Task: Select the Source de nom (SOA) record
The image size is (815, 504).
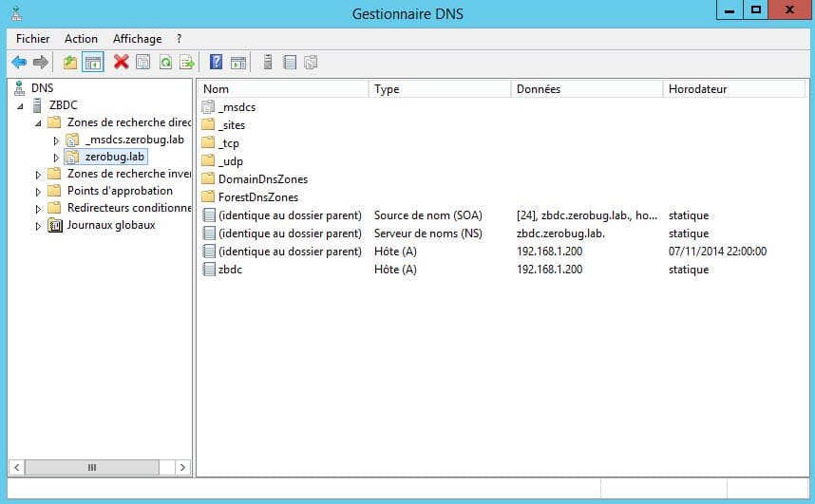Action: [428, 215]
